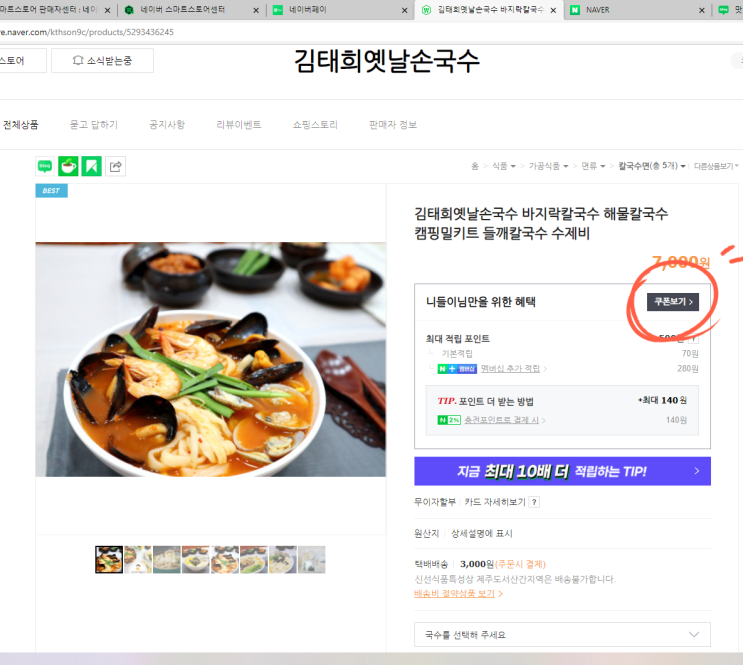The width and height of the screenshot is (743, 665).
Task: Open the 리뷰이벤트 menu
Action: (x=239, y=125)
